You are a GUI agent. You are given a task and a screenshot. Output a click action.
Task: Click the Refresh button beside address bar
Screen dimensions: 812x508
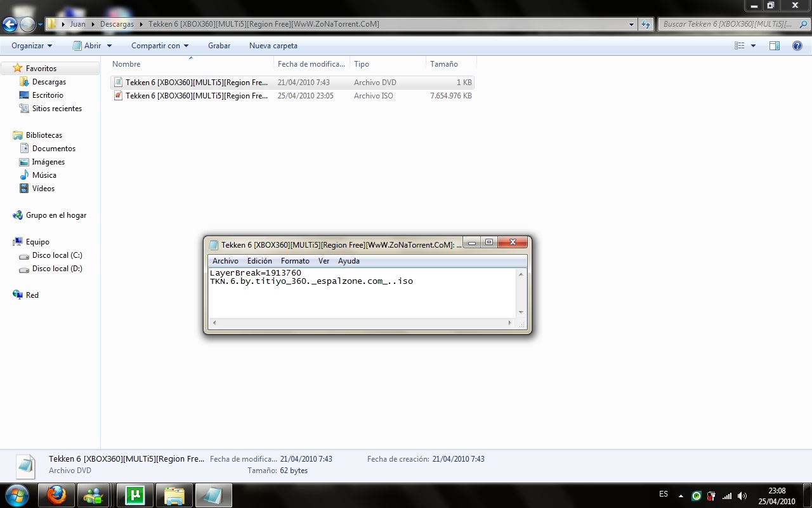coord(646,24)
